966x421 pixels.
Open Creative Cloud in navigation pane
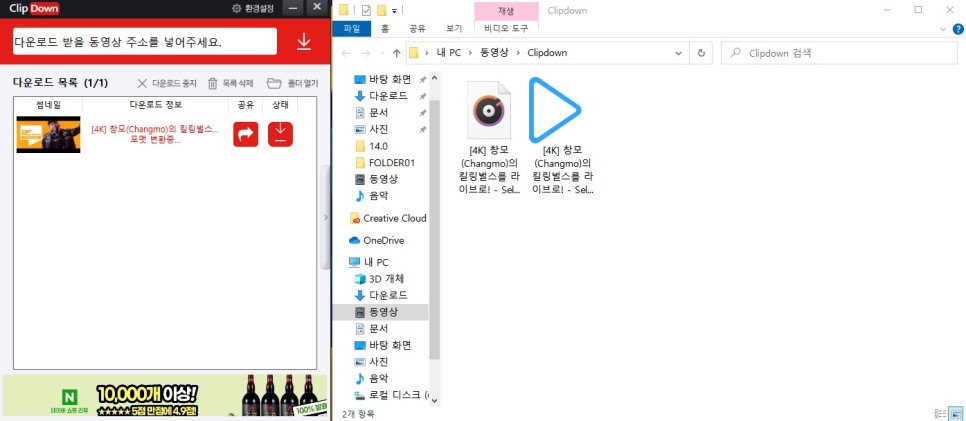[388, 218]
